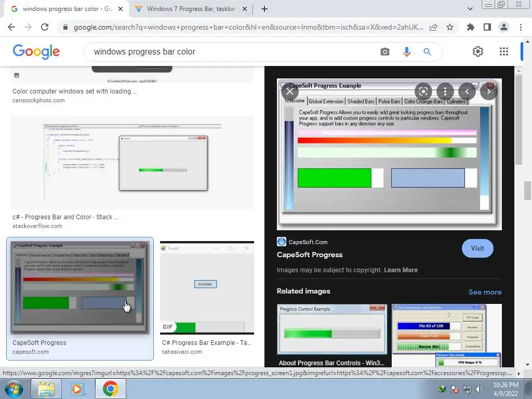The width and height of the screenshot is (532, 399).
Task: Reload the current page
Action: [x=45, y=27]
